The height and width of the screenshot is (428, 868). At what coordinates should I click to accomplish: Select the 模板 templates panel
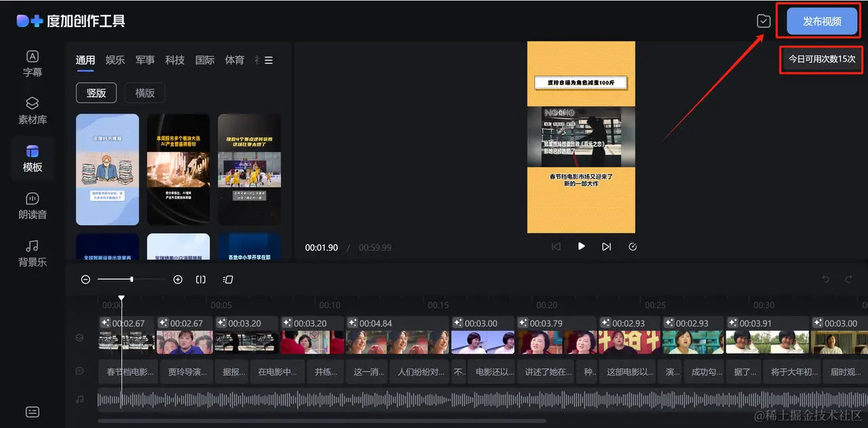click(32, 158)
